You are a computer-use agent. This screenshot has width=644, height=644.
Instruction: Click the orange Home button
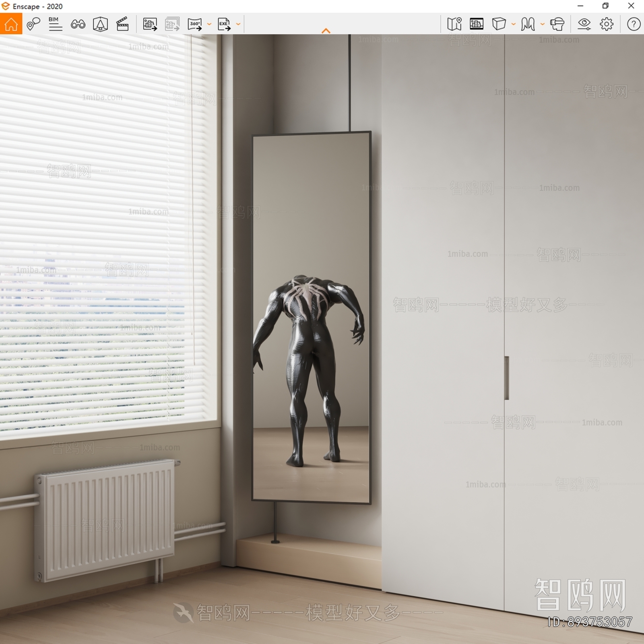click(11, 24)
